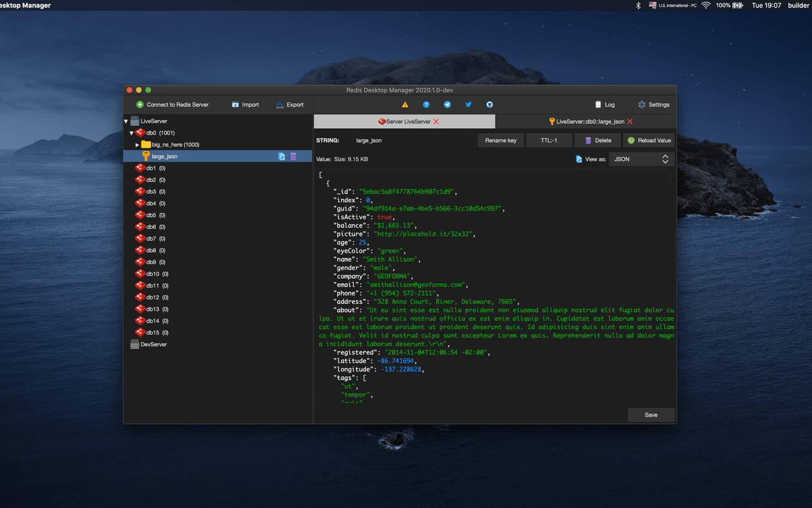Close the Server LiveServer tab
The image size is (812, 508).
[436, 121]
